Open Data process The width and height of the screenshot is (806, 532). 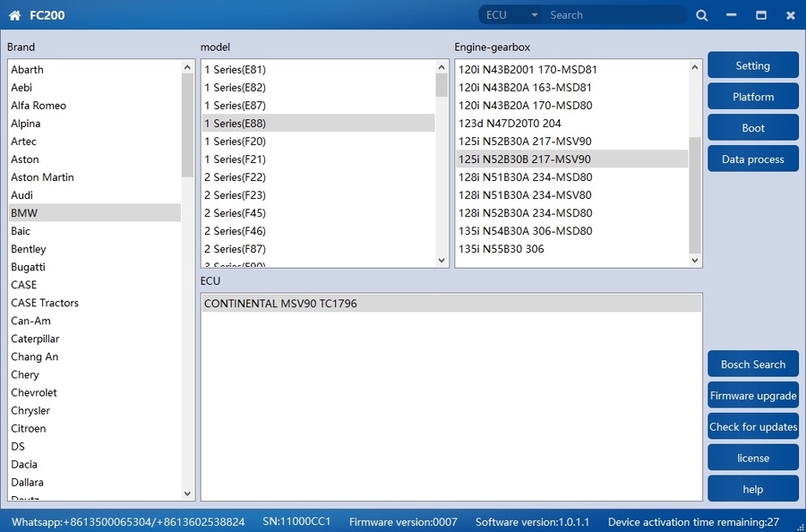coord(752,159)
